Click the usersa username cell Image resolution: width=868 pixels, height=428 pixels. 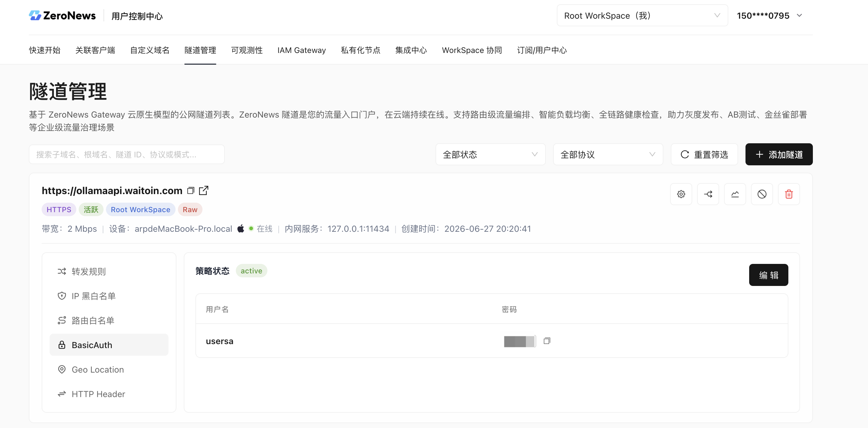coord(220,341)
